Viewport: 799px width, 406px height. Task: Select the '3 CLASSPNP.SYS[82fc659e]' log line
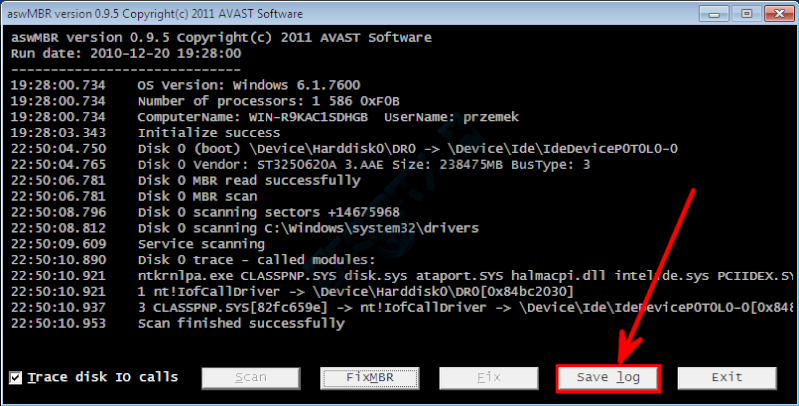click(x=402, y=307)
